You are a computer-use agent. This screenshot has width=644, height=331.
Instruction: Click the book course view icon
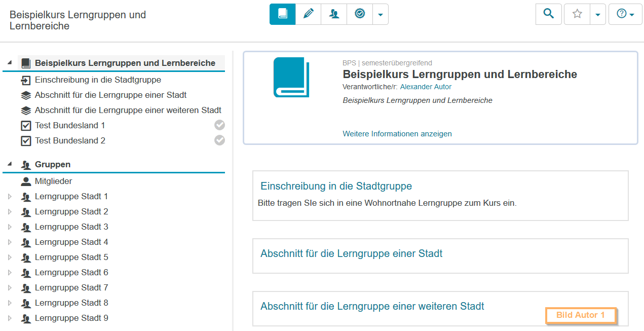(x=283, y=14)
